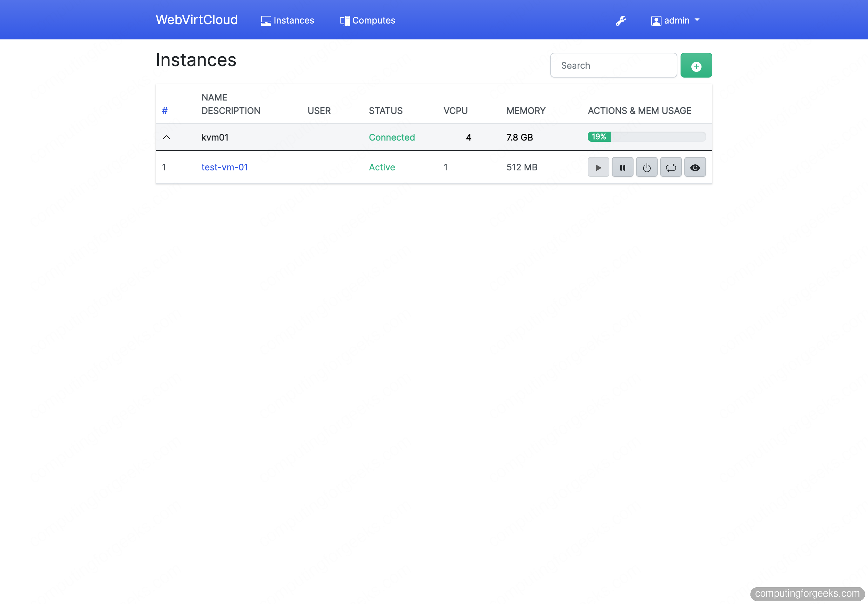Click the Instances page heading
The width and height of the screenshot is (868, 604).
(x=196, y=60)
